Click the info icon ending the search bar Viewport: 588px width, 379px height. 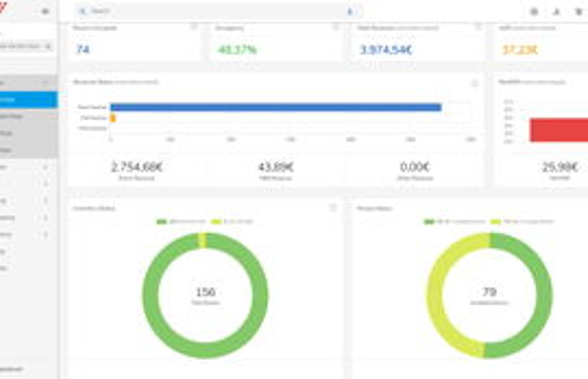(x=350, y=12)
